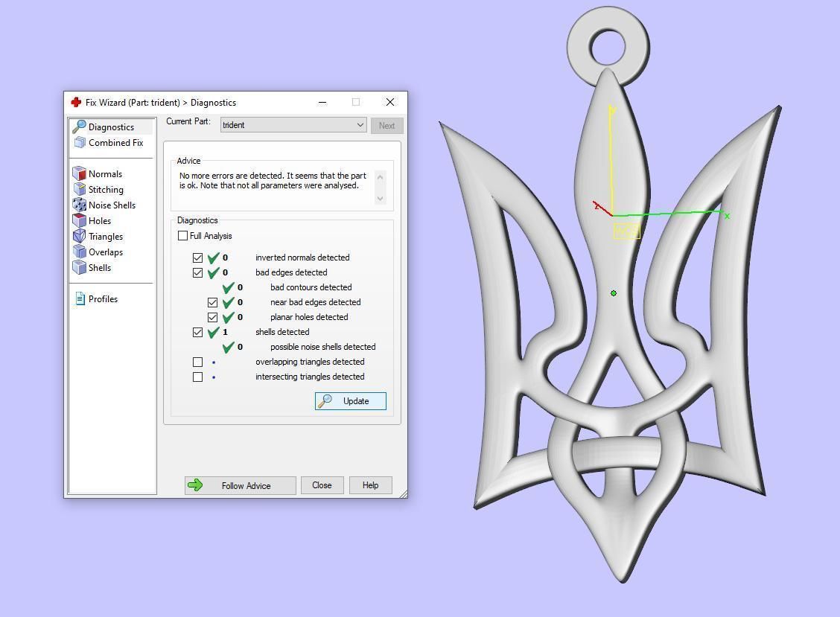Close the Fix Wizard window
This screenshot has height=617, width=840.
click(390, 102)
